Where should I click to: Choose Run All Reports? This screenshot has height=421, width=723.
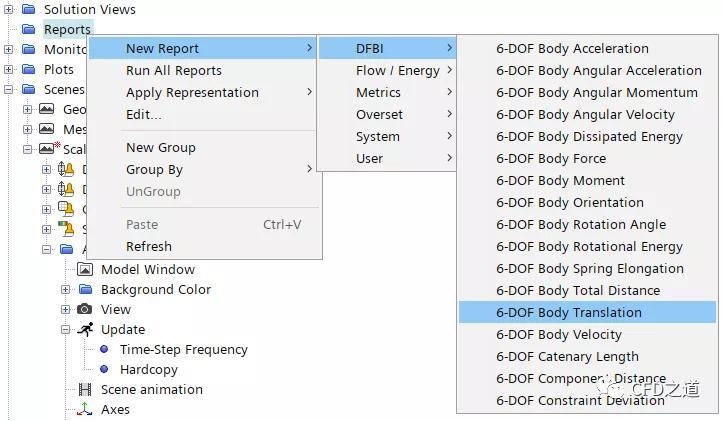[x=203, y=71]
